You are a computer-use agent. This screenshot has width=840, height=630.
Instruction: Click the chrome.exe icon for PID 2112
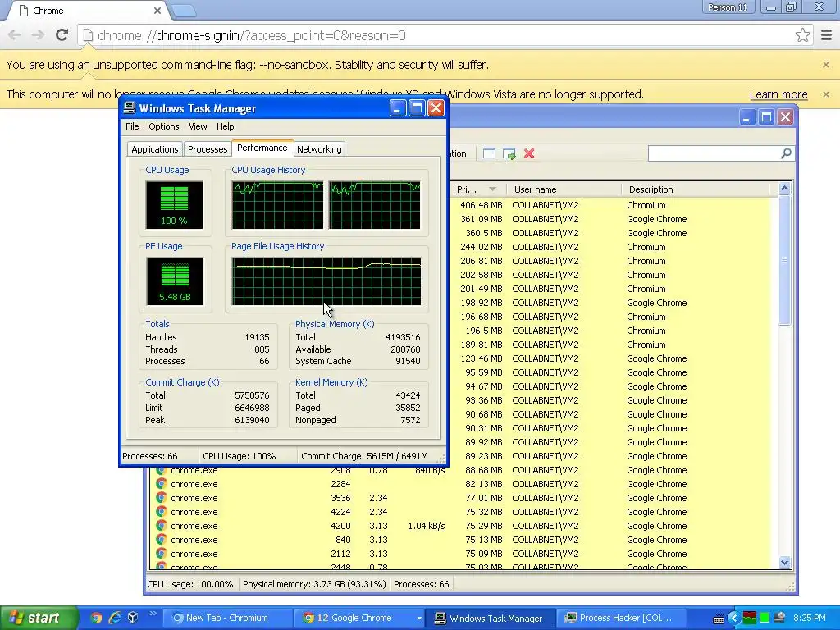click(161, 554)
